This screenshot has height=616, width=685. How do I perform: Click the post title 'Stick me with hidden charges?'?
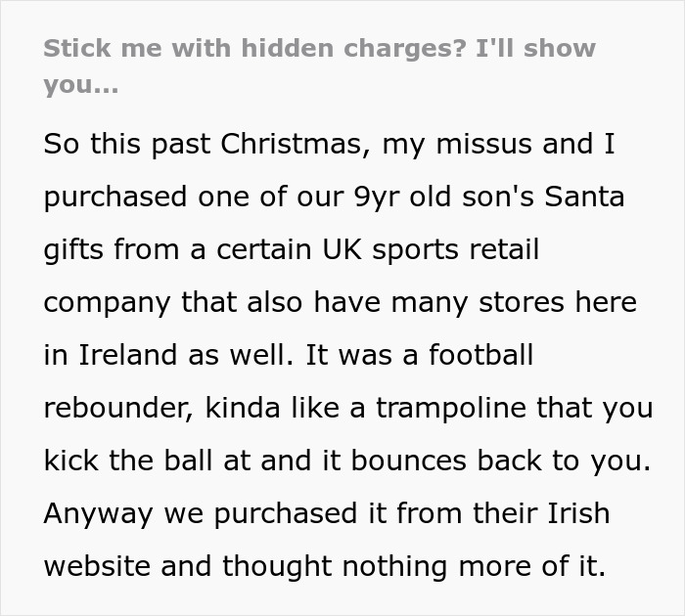(255, 48)
